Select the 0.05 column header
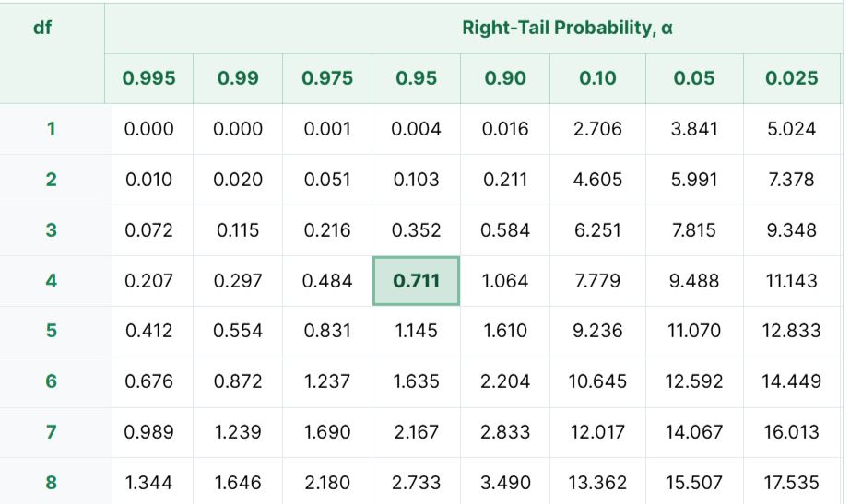 click(694, 78)
